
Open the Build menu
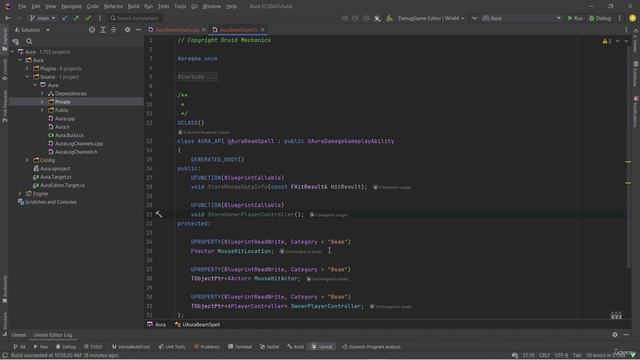[133, 7]
